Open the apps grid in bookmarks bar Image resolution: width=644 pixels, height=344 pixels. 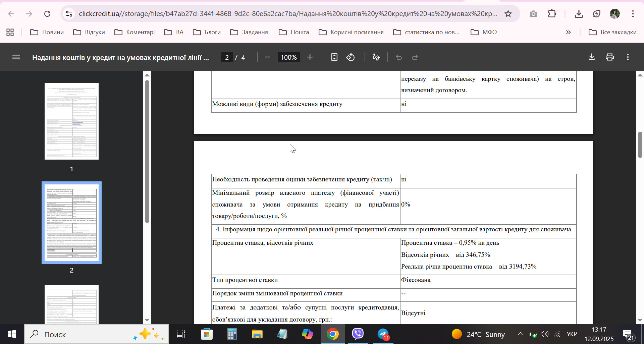point(10,32)
